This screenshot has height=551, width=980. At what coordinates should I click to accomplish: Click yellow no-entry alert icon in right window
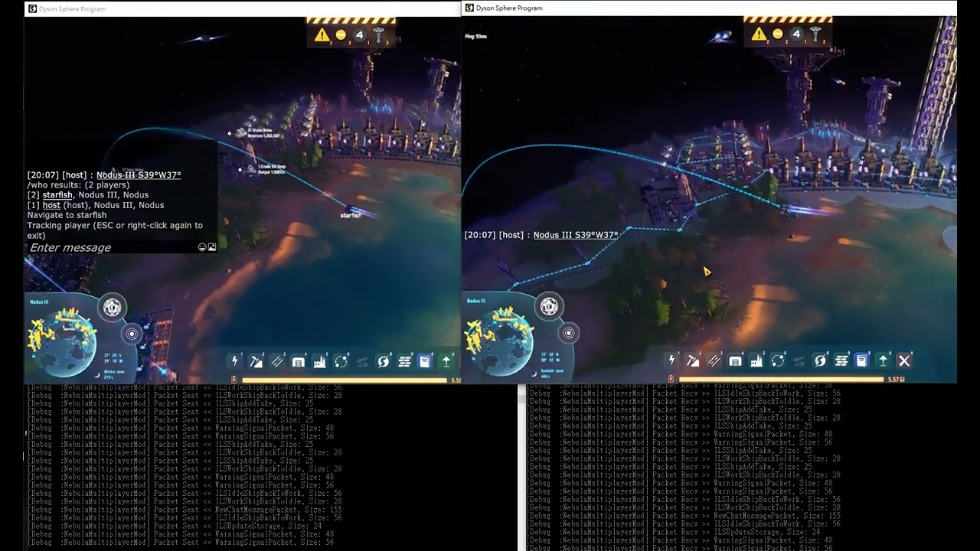point(778,34)
